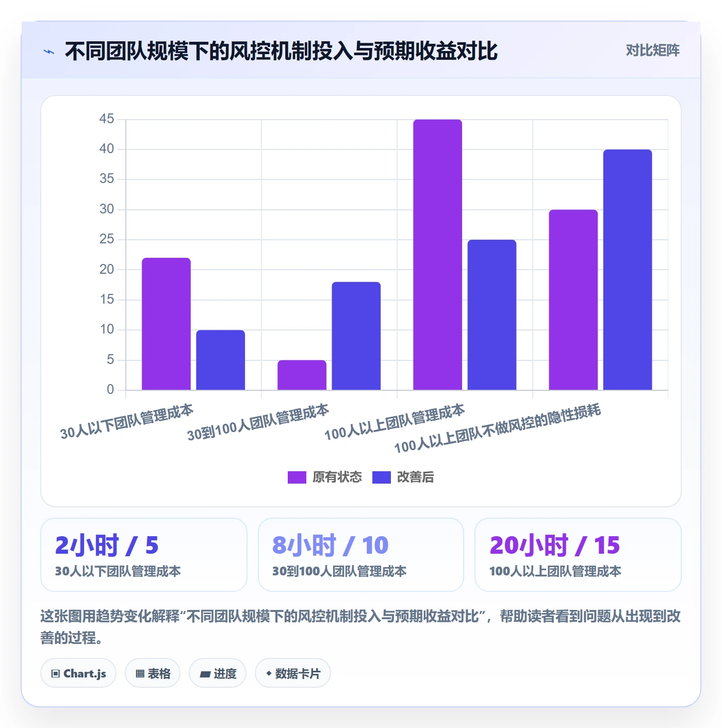The height and width of the screenshot is (728, 722).
Task: Click the purple bar for 30人以下团队管理成本
Action: (x=166, y=324)
